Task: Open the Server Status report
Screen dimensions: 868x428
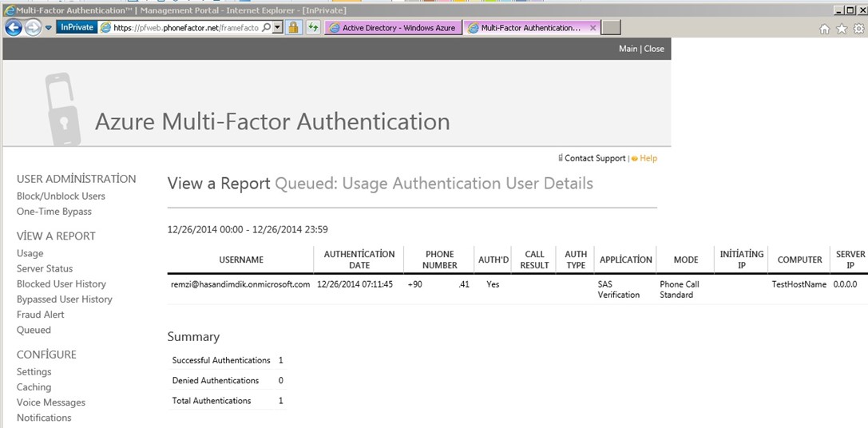Action: [45, 268]
